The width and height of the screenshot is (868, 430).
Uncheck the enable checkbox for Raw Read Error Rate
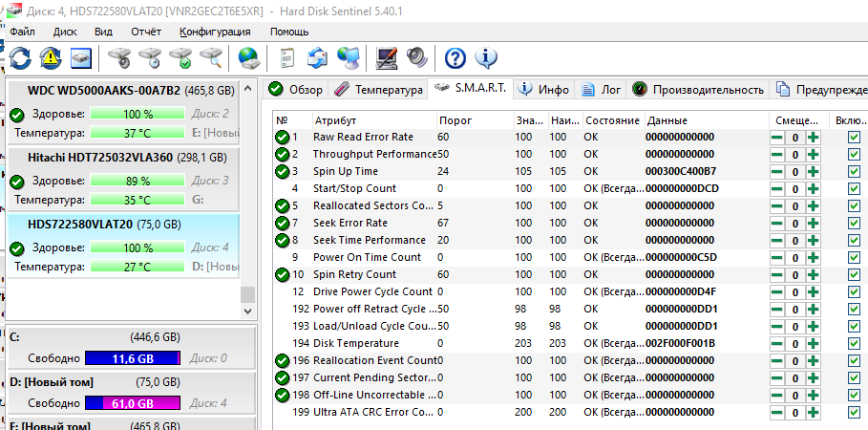tap(855, 138)
